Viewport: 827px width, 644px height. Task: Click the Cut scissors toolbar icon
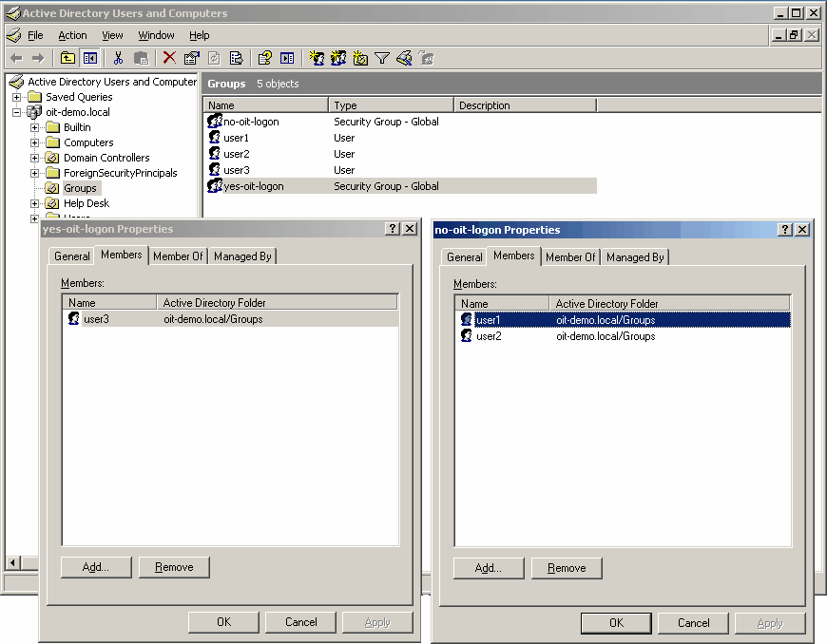coord(119,58)
